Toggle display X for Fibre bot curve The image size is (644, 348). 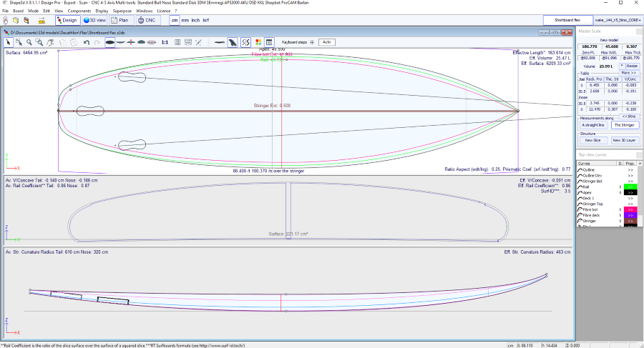click(x=620, y=209)
